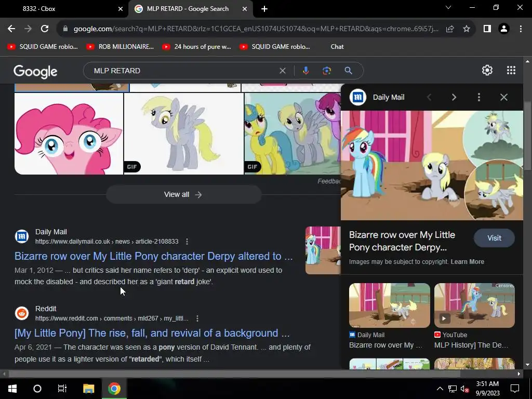Open the Chat bookmark
532x399 pixels.
coord(337,47)
